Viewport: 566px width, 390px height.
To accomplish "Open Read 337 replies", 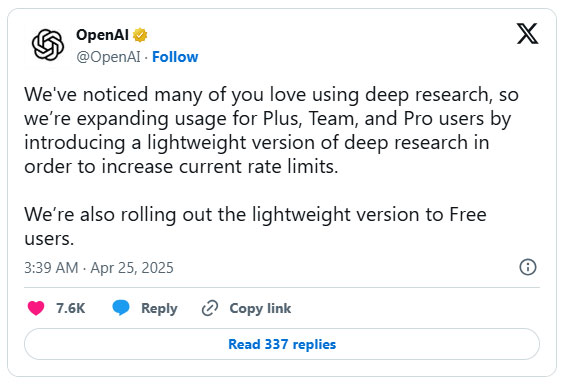I will 282,344.
